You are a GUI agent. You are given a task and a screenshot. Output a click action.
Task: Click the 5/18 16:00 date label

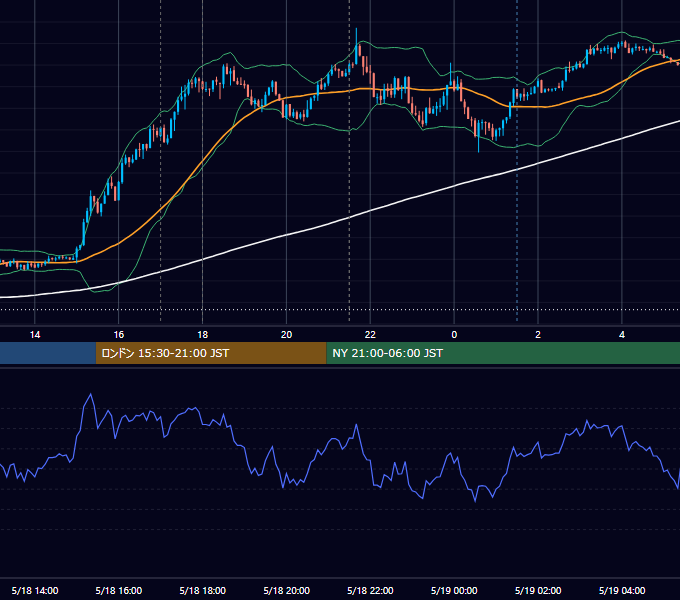coord(118,590)
